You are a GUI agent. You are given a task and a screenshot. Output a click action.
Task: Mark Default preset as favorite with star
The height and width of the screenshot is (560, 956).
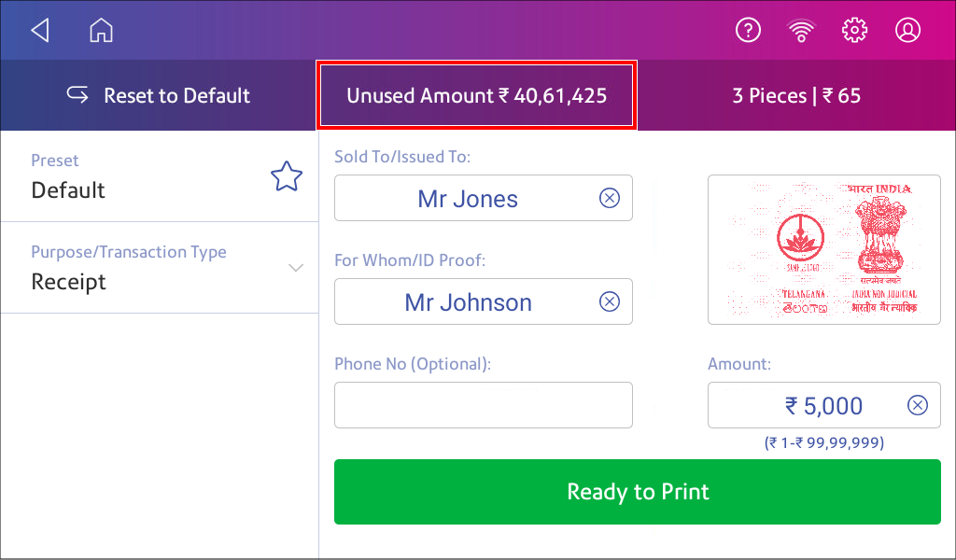coord(287,176)
